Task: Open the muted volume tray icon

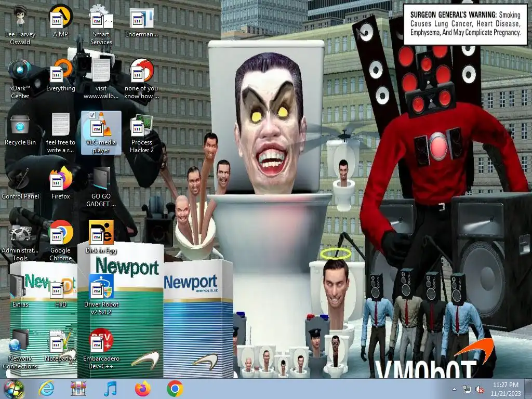Action: [480, 390]
